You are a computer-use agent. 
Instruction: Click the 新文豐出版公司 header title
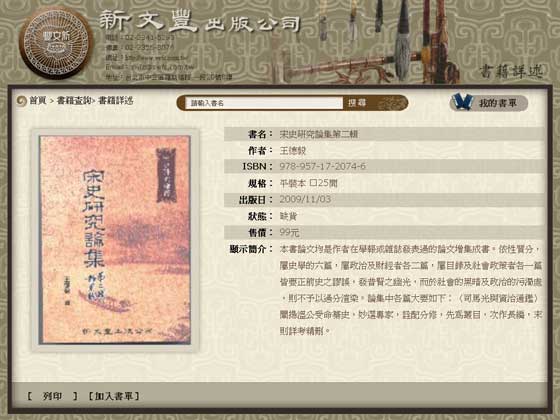(x=199, y=21)
